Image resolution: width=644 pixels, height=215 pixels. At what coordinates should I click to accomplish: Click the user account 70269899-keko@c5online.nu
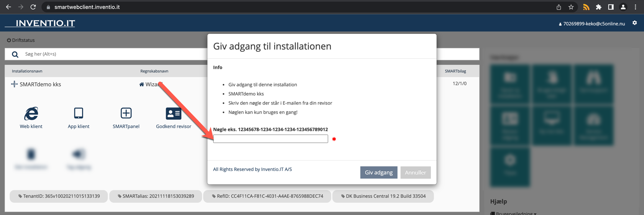tap(592, 24)
